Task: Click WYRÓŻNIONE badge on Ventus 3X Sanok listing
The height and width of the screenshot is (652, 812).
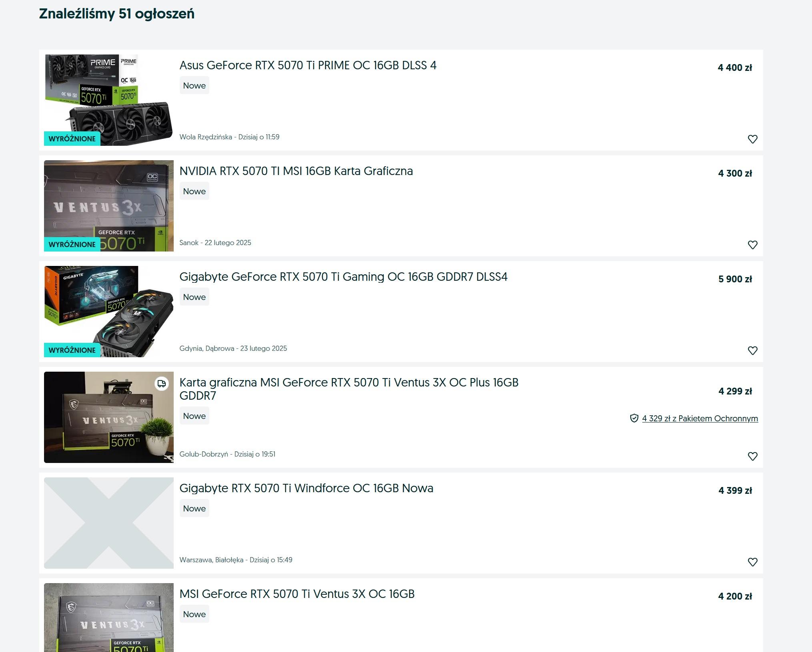Action: [72, 244]
